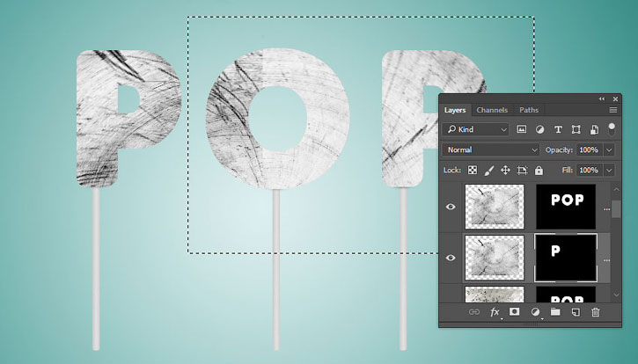
Task: Filter for pixel layers icon
Action: (x=521, y=129)
